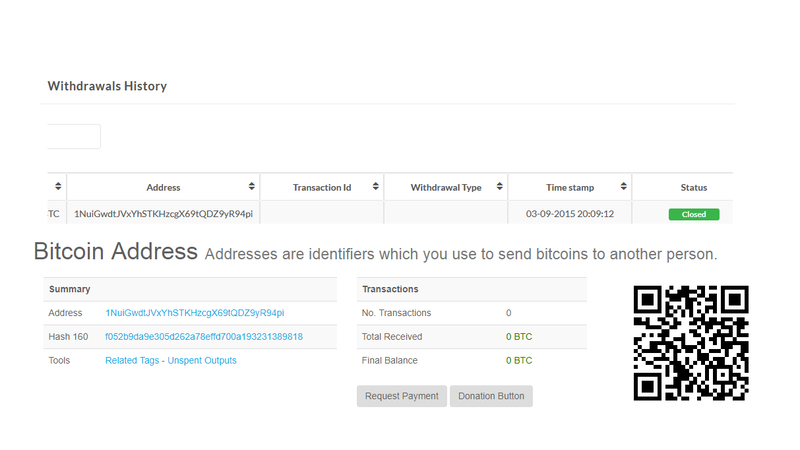800x450 pixels.
Task: Click the Total Received 0 BTC value
Action: point(519,337)
